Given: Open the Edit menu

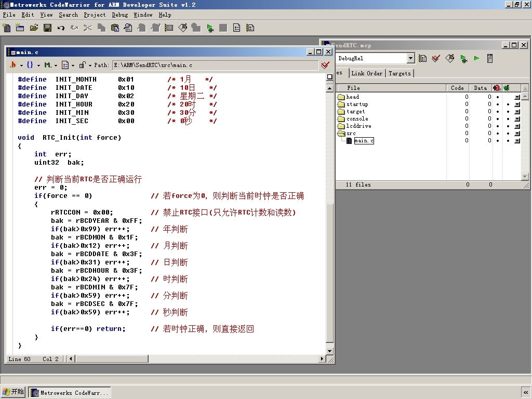Looking at the screenshot, I should [28, 15].
